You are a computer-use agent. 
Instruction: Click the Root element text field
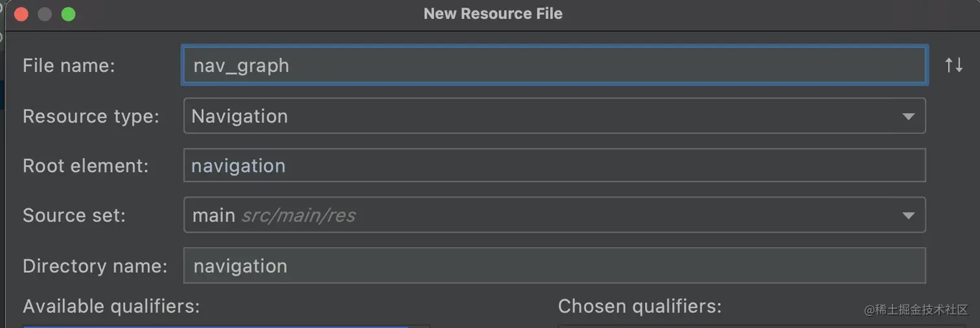coord(554,166)
